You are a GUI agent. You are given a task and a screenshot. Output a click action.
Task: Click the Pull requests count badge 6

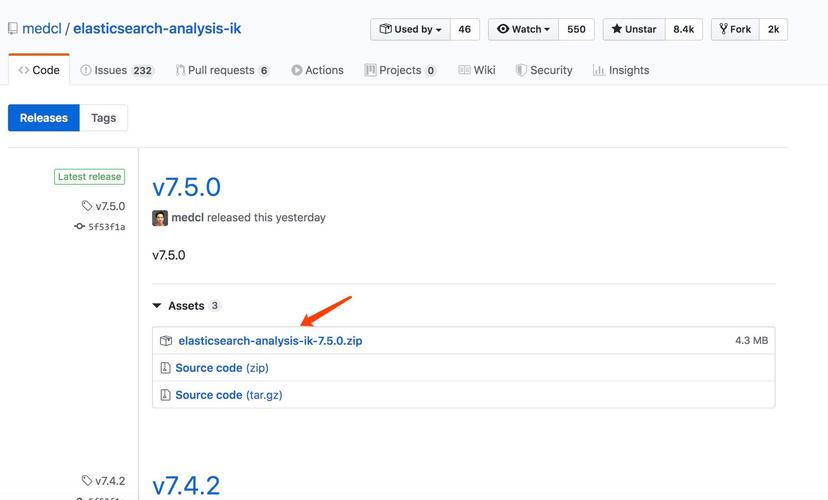[x=264, y=71]
